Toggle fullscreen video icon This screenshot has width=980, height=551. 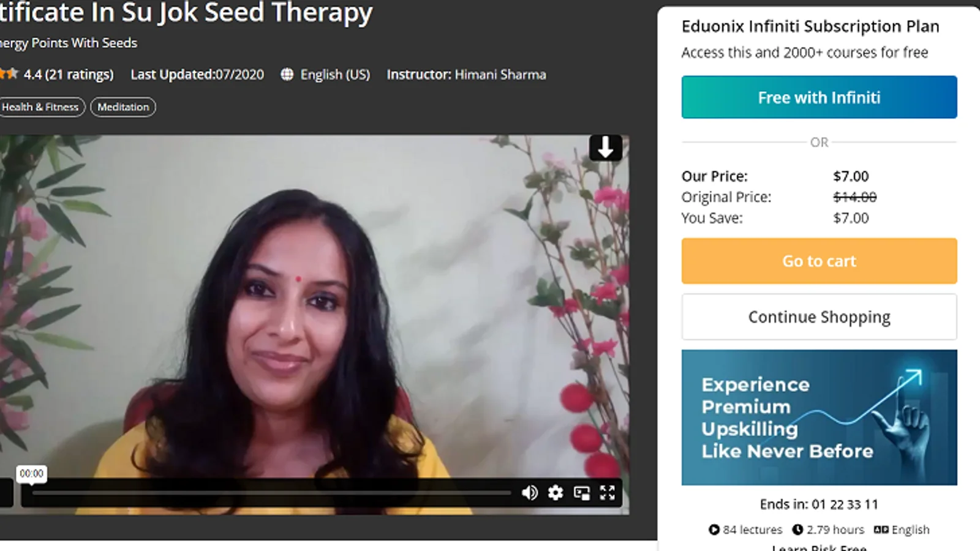point(608,493)
